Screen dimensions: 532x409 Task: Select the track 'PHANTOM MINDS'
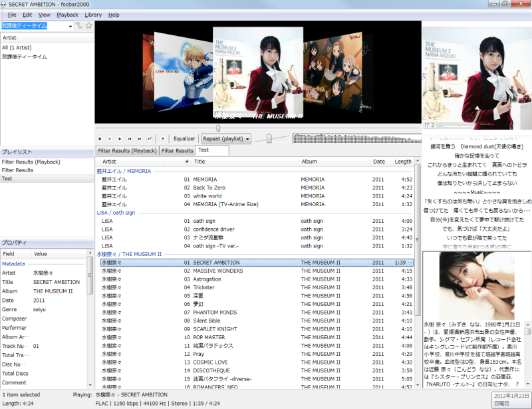pyautogui.click(x=257, y=313)
